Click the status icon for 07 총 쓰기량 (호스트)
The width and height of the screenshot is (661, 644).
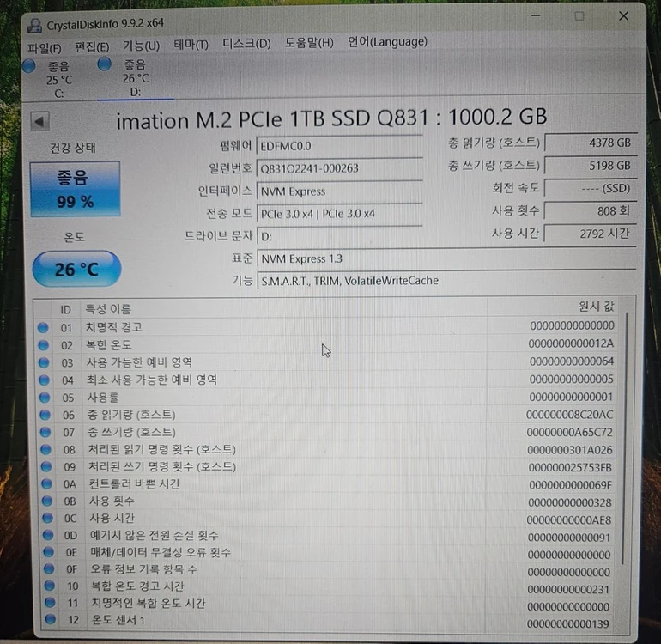click(x=45, y=432)
